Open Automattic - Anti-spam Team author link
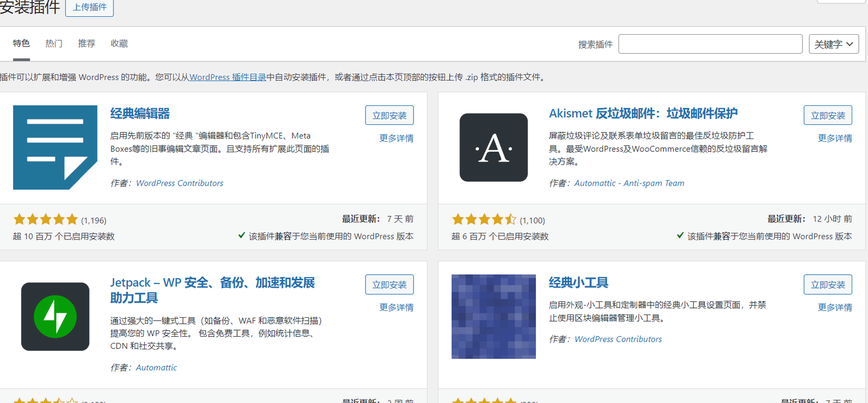Screen dimensions: 868x403 tap(629, 183)
